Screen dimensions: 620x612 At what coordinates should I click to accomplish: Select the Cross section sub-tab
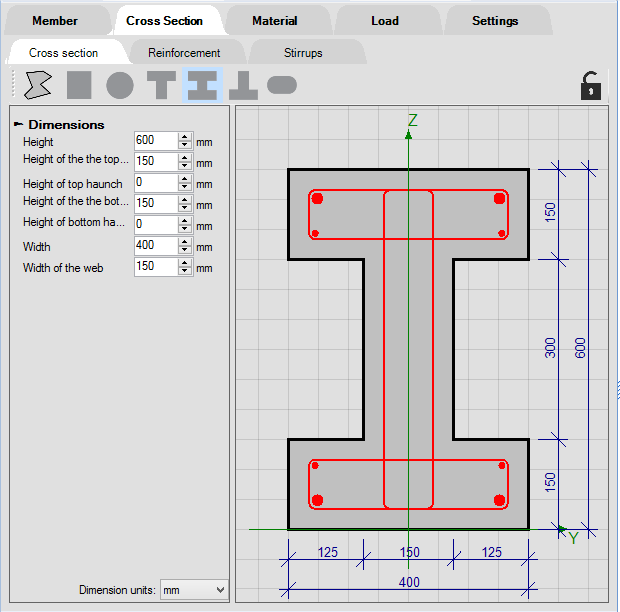tap(64, 53)
